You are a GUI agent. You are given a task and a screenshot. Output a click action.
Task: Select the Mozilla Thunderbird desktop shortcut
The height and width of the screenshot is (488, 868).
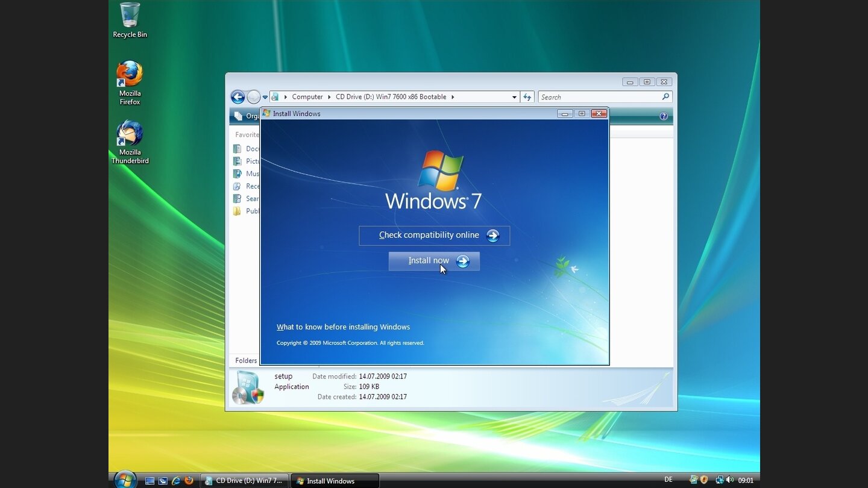click(130, 142)
